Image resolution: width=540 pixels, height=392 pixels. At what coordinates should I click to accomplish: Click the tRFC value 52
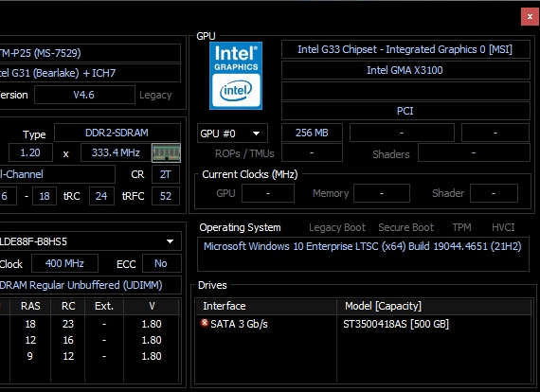point(166,196)
